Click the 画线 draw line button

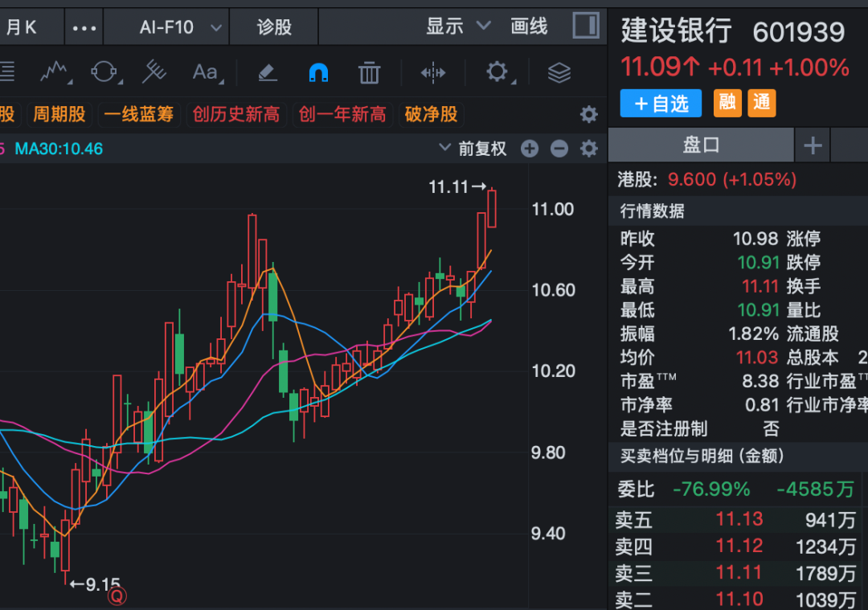pos(529,26)
